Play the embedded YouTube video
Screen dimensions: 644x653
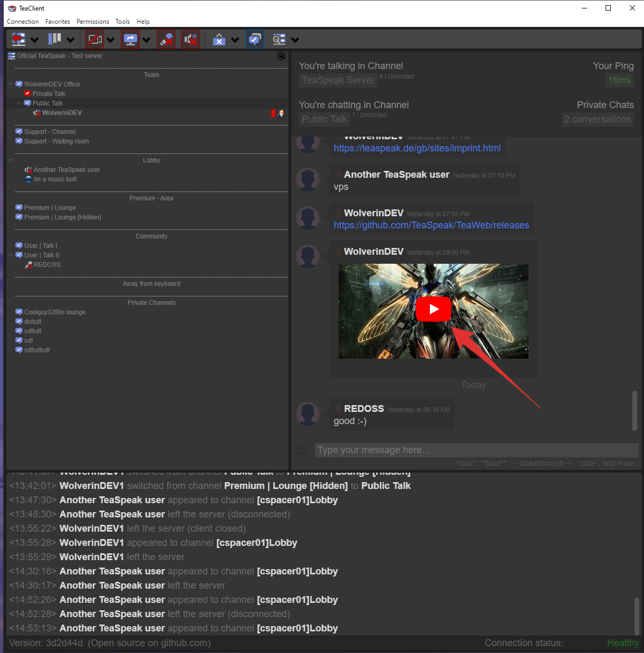tap(434, 309)
